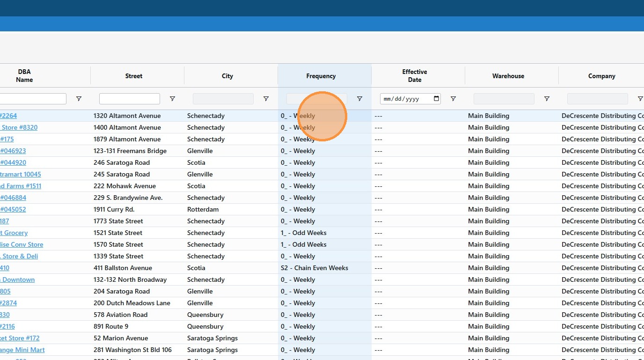Open the DBA Name column filter icon
The width and height of the screenshot is (644, 360).
(79, 99)
